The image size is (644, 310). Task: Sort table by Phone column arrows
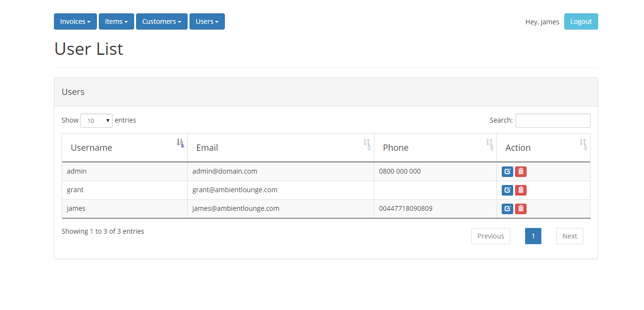pos(489,144)
